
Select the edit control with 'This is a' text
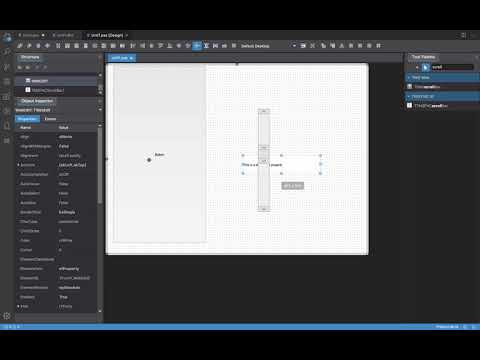pos(281,165)
